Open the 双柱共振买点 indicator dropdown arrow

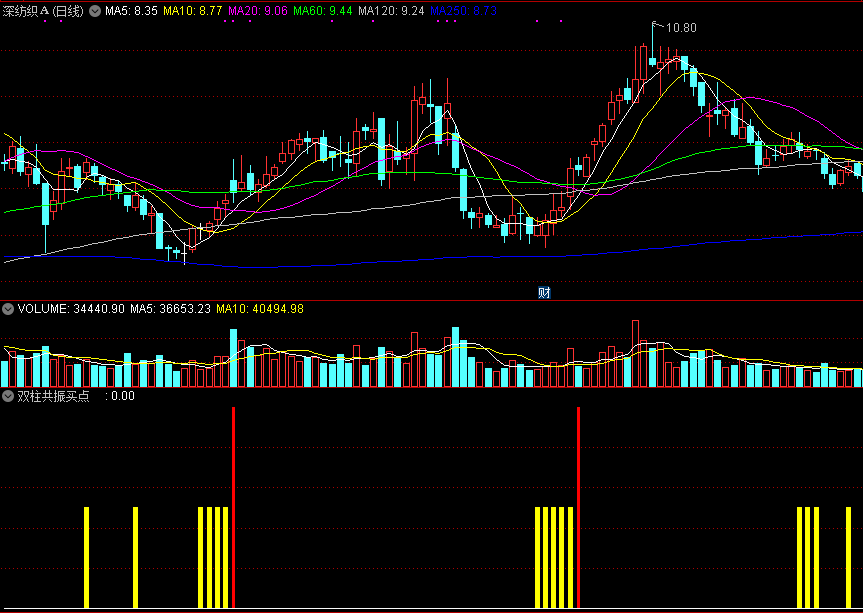tap(8, 396)
